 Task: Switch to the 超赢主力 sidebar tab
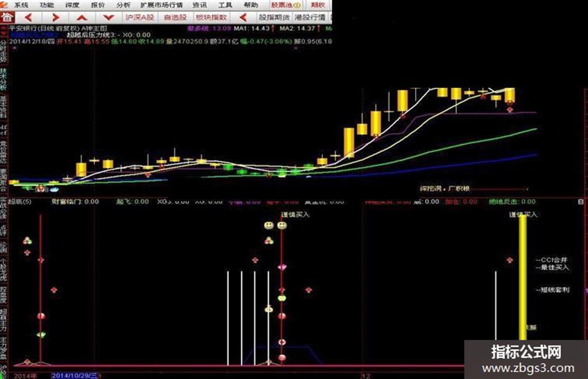3,320
